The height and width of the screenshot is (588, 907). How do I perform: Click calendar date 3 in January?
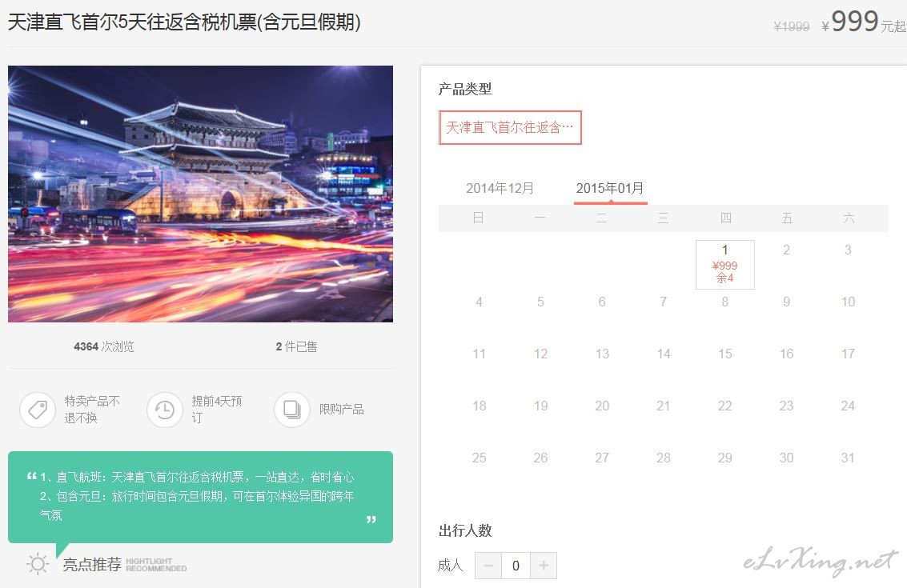pyautogui.click(x=848, y=250)
